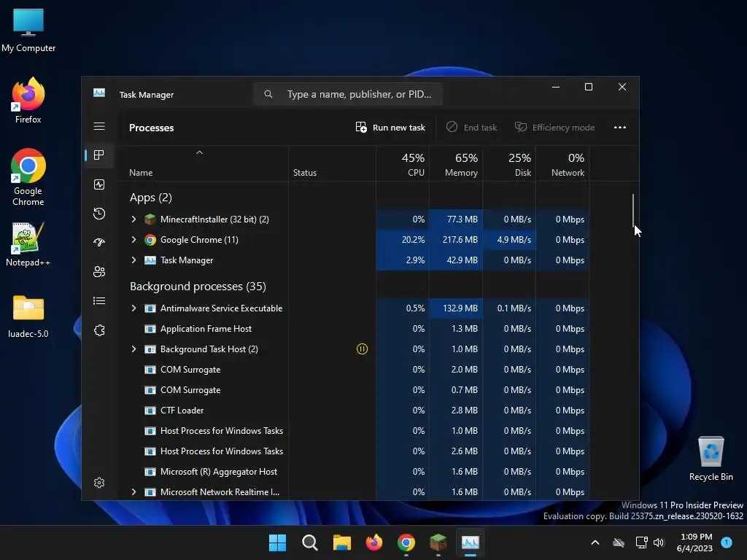Open the Windows Start button in the taskbar
The width and height of the screenshot is (747, 560).
tap(278, 542)
